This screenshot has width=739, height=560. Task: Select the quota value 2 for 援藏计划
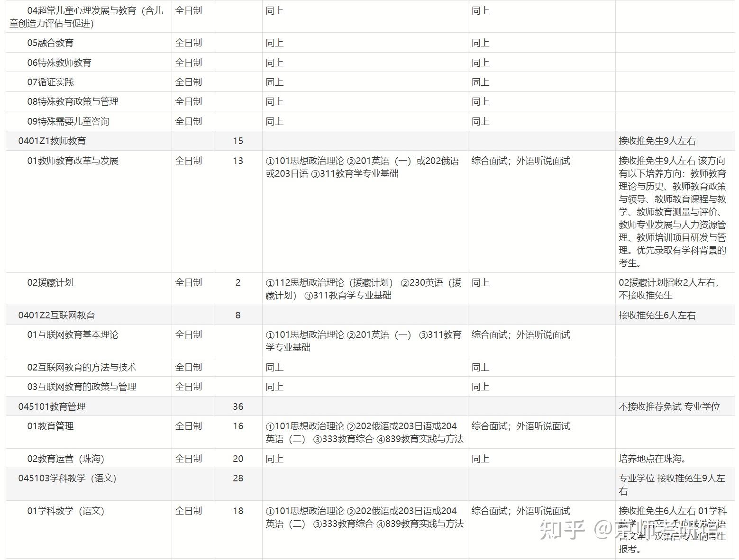[238, 282]
